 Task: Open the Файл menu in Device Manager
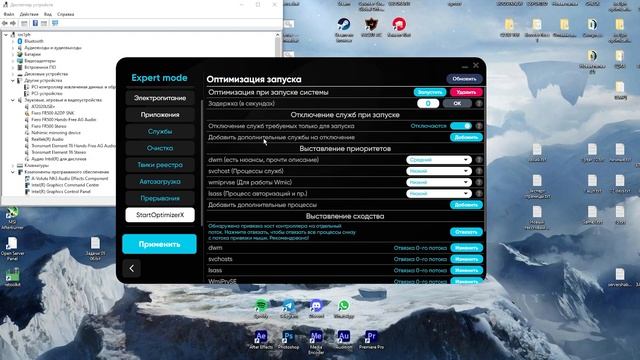coord(9,14)
